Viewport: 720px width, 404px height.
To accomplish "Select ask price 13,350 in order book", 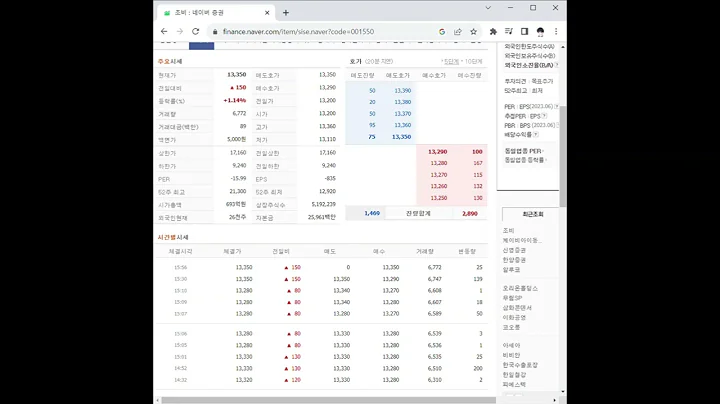I will pos(401,137).
